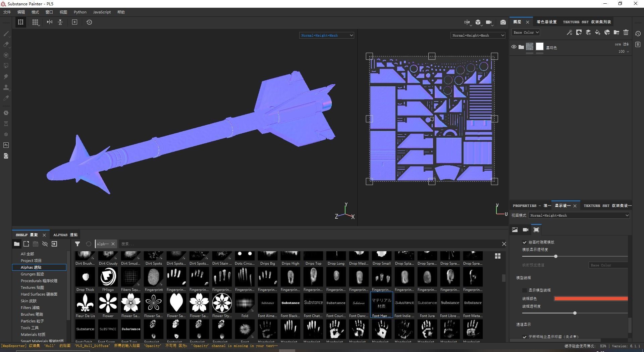This screenshot has width=644, height=352.
Task: Flip vertically using the mirror icon
Action: [60, 22]
